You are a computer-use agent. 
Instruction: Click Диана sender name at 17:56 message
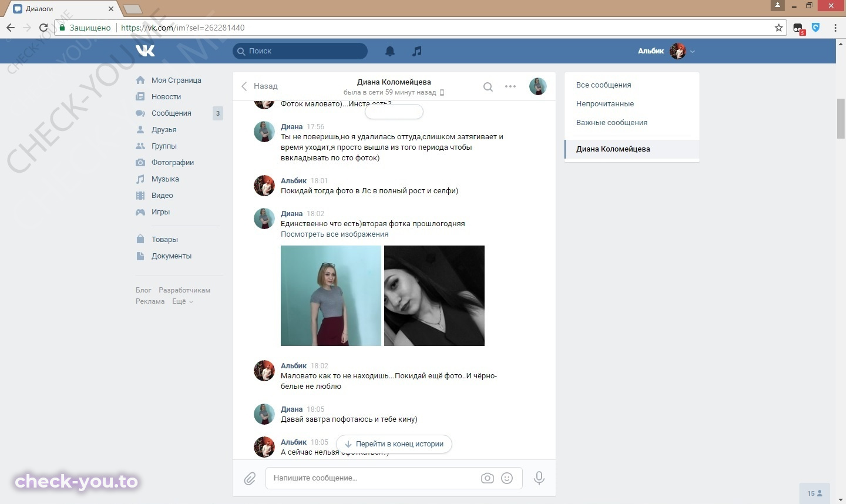pos(291,127)
